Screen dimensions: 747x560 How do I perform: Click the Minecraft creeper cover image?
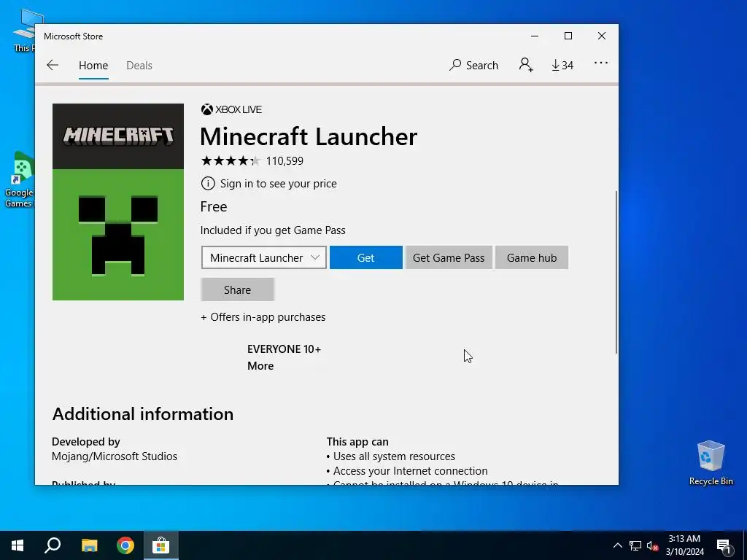118,202
